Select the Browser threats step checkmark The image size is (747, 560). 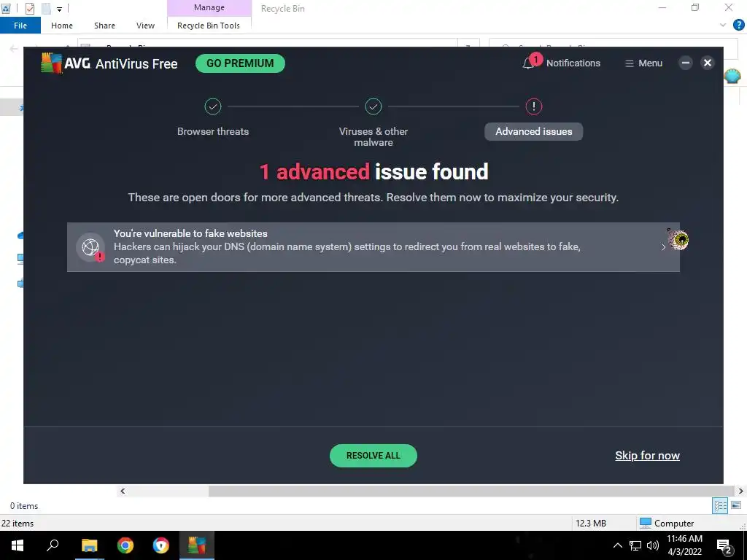pos(213,106)
